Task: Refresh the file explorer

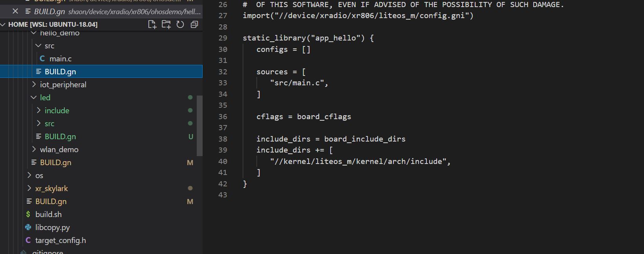Action: 180,24
